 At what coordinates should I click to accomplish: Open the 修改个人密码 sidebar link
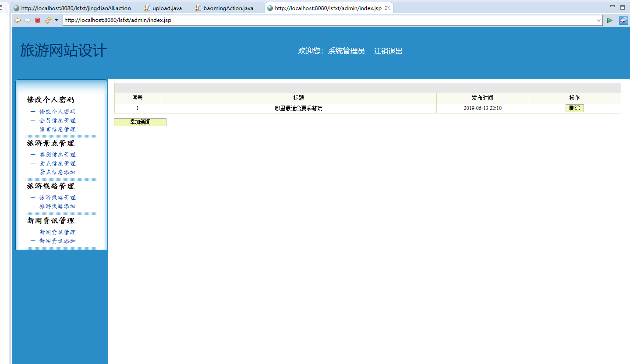(x=57, y=112)
